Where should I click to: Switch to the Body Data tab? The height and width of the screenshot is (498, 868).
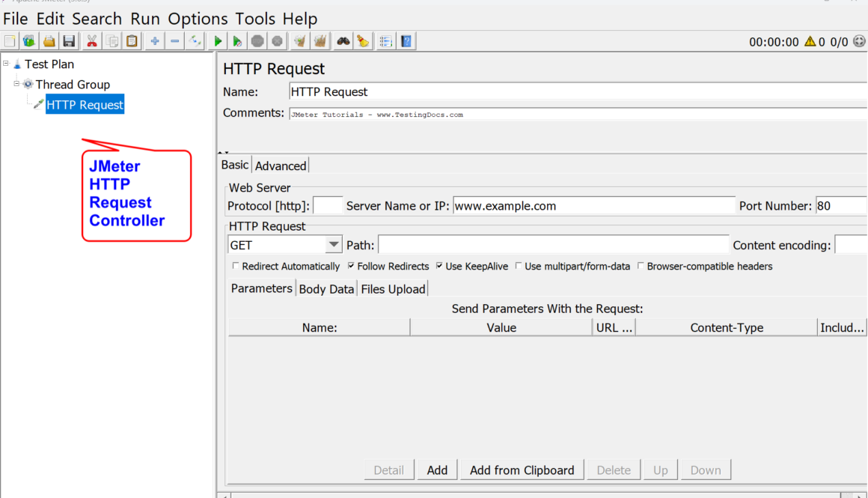[326, 289]
